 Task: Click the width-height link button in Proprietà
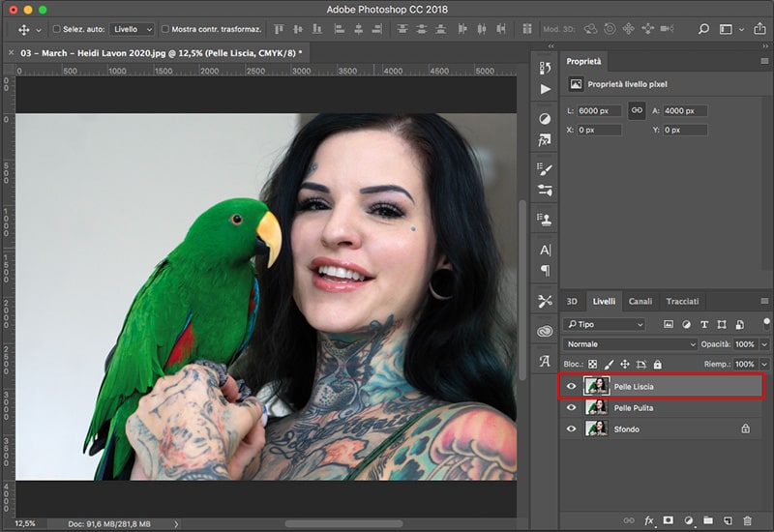point(637,111)
